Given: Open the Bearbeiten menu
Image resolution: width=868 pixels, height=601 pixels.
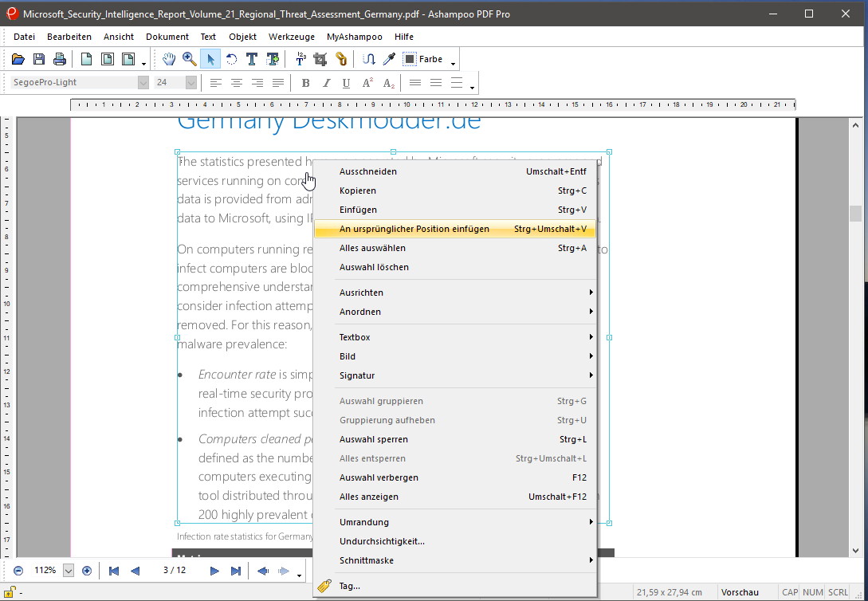Looking at the screenshot, I should point(69,37).
